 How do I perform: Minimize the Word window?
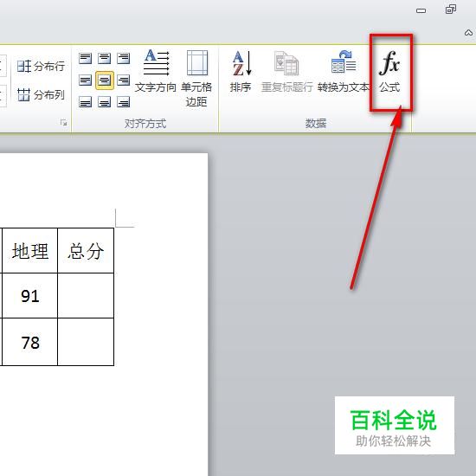[421, 10]
